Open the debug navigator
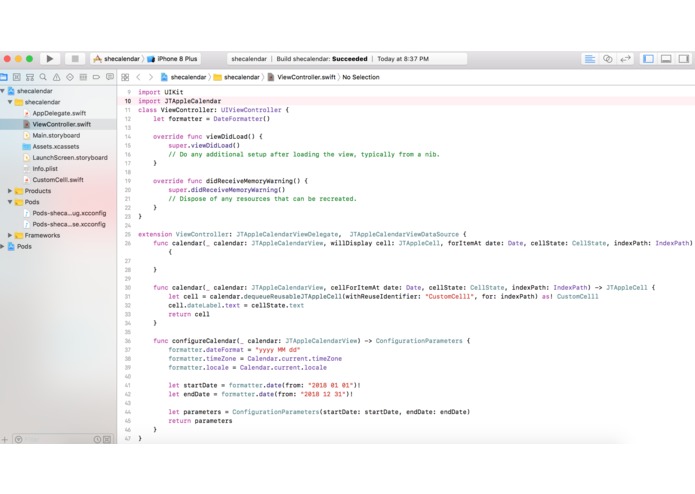Viewport: 695px width, 494px height. click(83, 77)
